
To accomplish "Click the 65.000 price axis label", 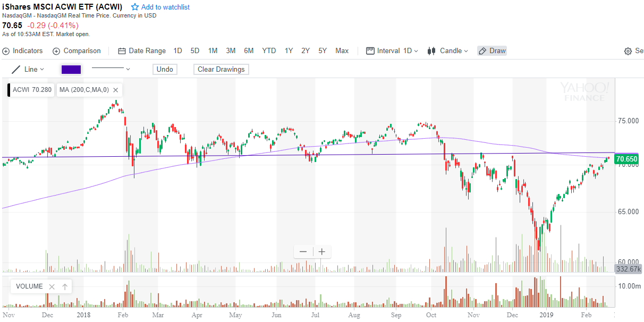I will (628, 211).
